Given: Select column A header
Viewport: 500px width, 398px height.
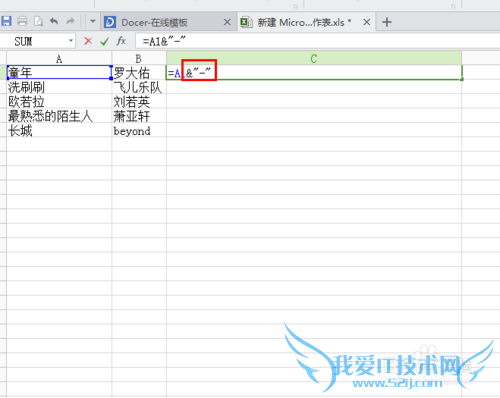Looking at the screenshot, I should tap(59, 59).
